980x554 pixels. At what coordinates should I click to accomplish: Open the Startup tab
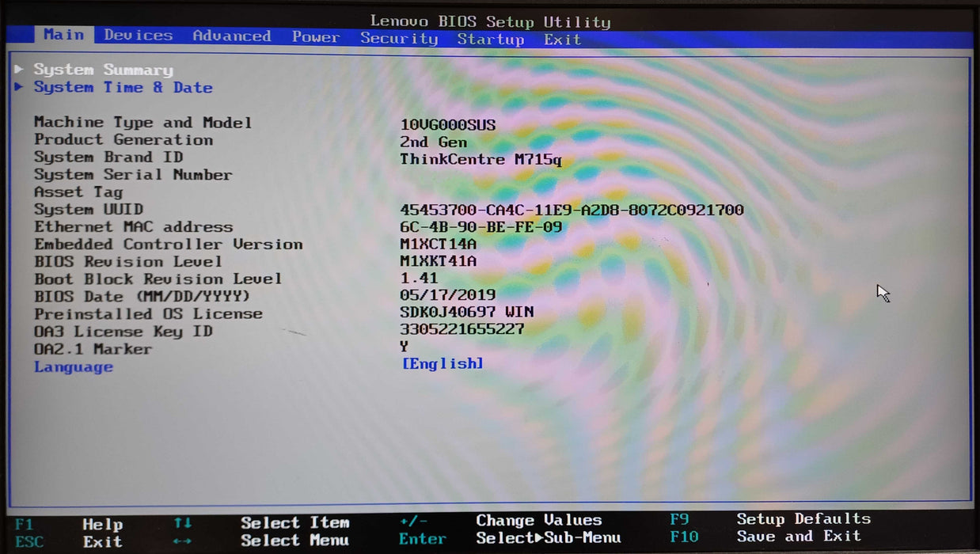point(491,39)
